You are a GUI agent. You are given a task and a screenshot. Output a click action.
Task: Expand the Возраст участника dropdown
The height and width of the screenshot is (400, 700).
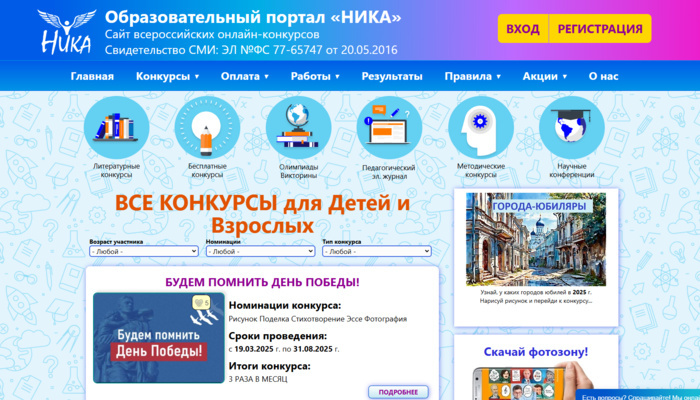(144, 251)
